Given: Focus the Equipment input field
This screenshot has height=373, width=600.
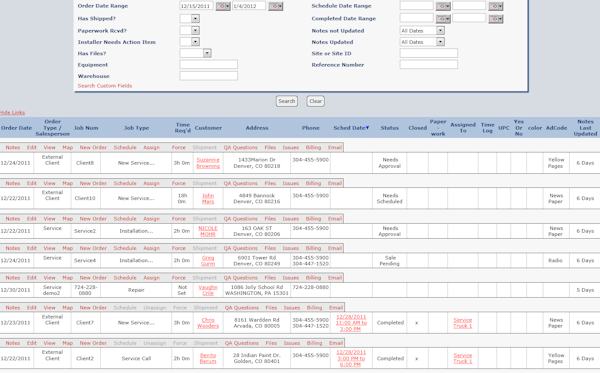Looking at the screenshot, I should [x=209, y=64].
